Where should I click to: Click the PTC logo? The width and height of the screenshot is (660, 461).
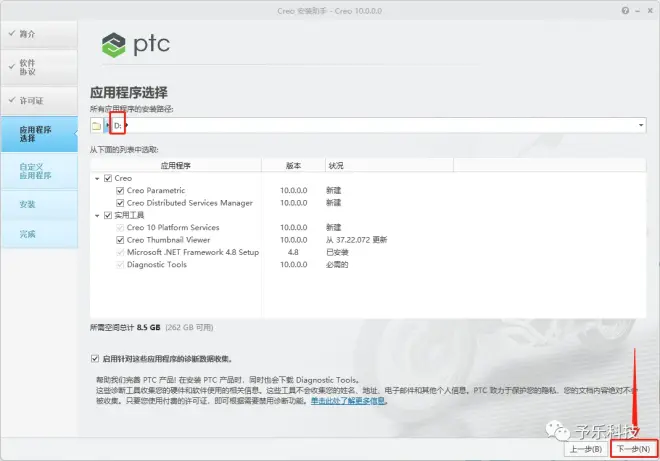[x=136, y=45]
